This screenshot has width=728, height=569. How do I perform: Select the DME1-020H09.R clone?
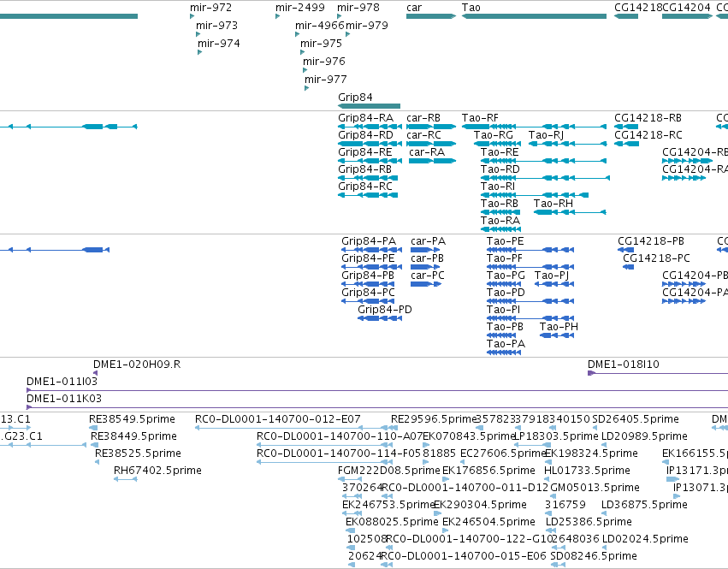pyautogui.click(x=95, y=373)
